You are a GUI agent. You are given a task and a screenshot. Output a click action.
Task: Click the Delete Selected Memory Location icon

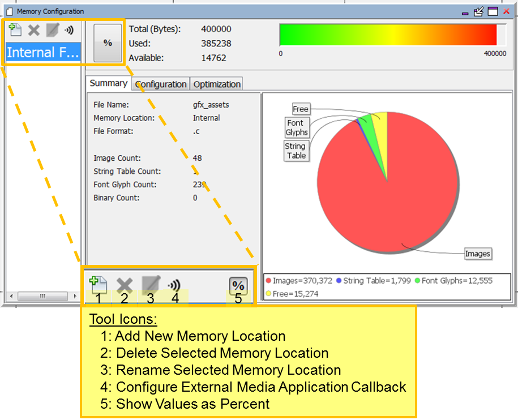pos(34,30)
